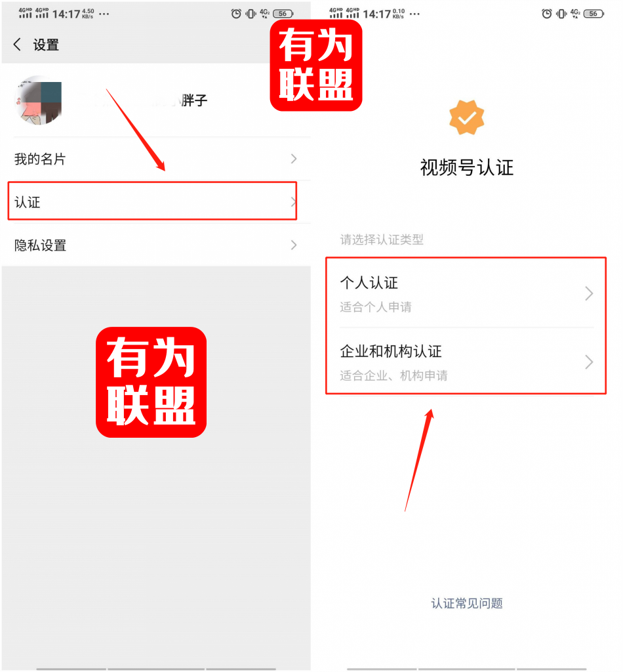Click the orange verification badge icon
The width and height of the screenshot is (623, 672).
pos(466,117)
